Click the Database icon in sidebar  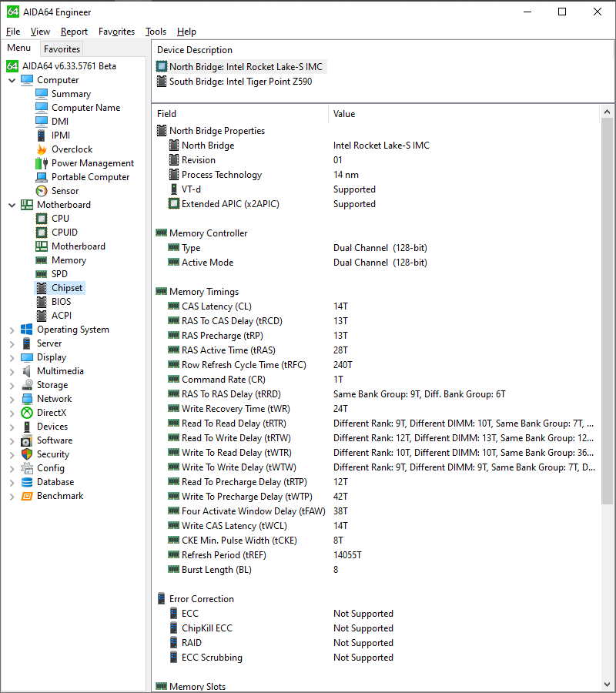27,482
